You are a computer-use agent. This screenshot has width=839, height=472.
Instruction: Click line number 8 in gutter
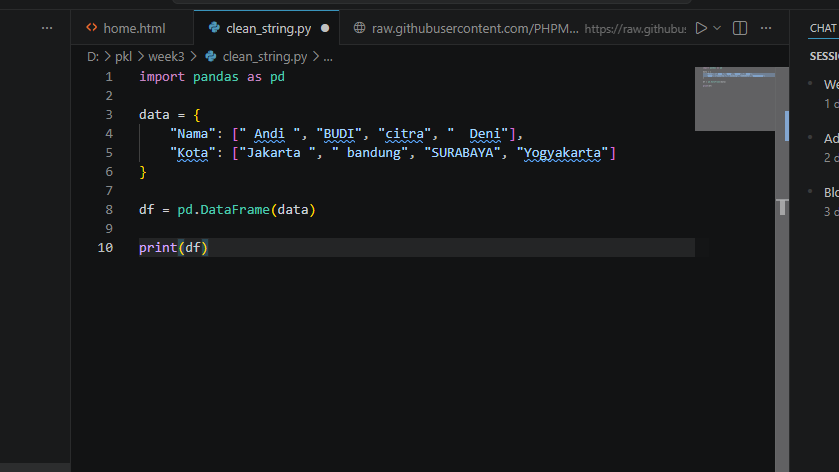[109, 210]
